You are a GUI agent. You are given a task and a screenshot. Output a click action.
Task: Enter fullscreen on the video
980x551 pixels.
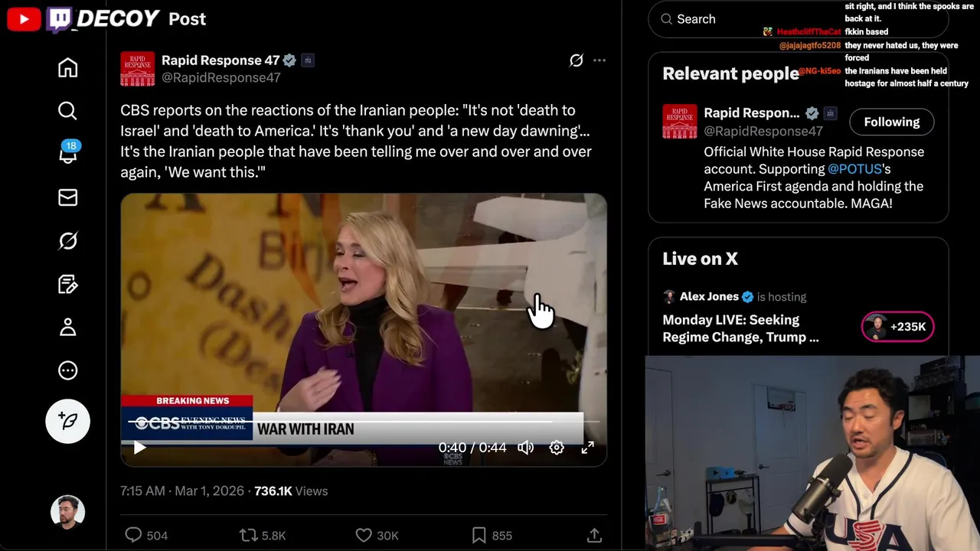point(587,448)
